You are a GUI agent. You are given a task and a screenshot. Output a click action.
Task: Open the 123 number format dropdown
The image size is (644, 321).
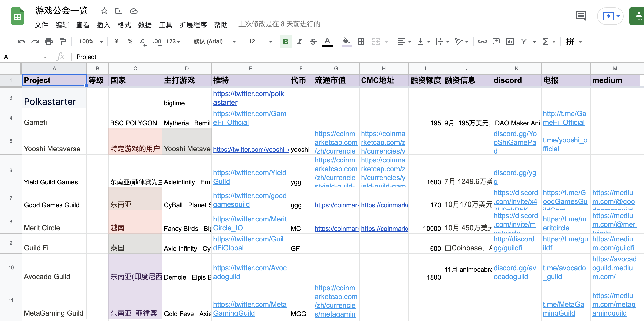(173, 41)
